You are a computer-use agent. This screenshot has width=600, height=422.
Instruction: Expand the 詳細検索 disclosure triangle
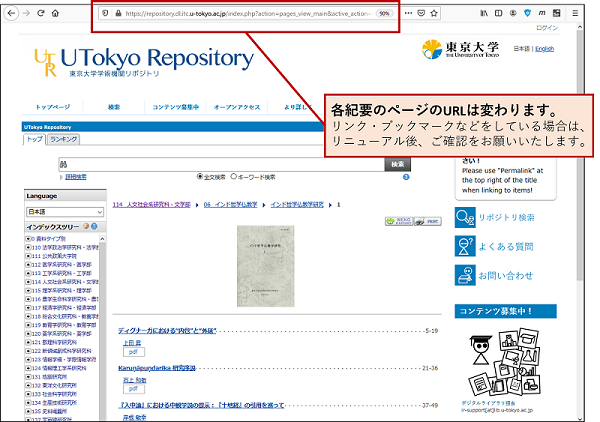pyautogui.click(x=61, y=177)
